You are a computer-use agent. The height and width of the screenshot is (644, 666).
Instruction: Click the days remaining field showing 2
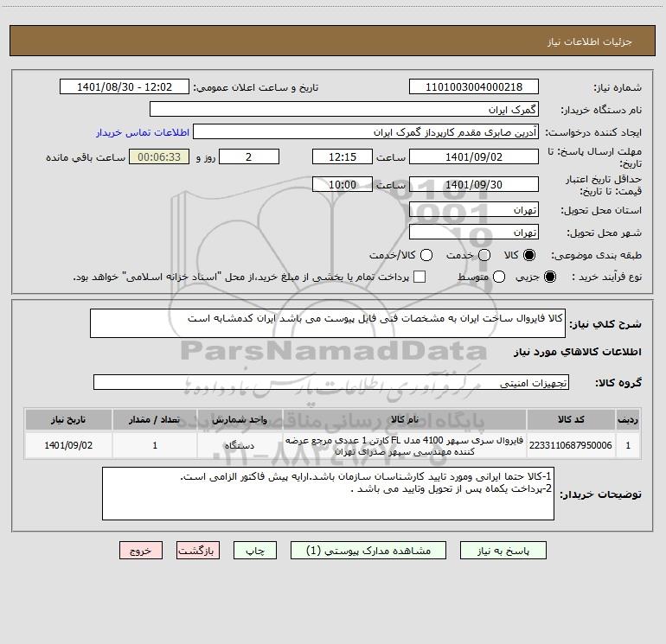(249, 156)
